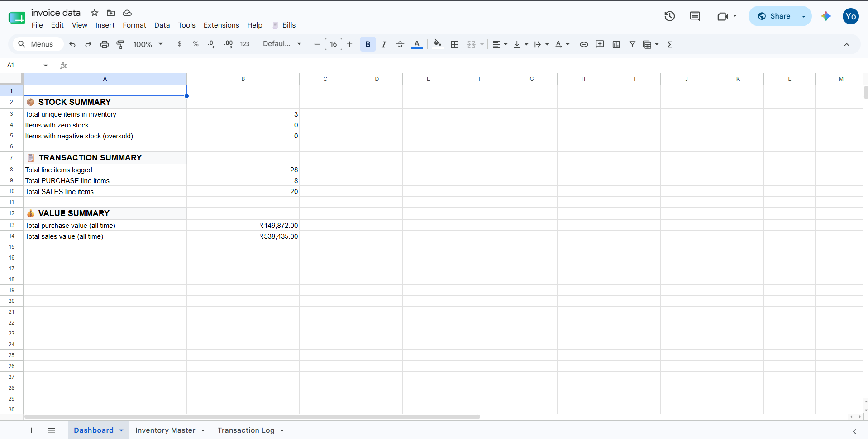Viewport: 868px width, 439px height.
Task: Collapse the toolbar with up chevron
Action: coord(846,44)
